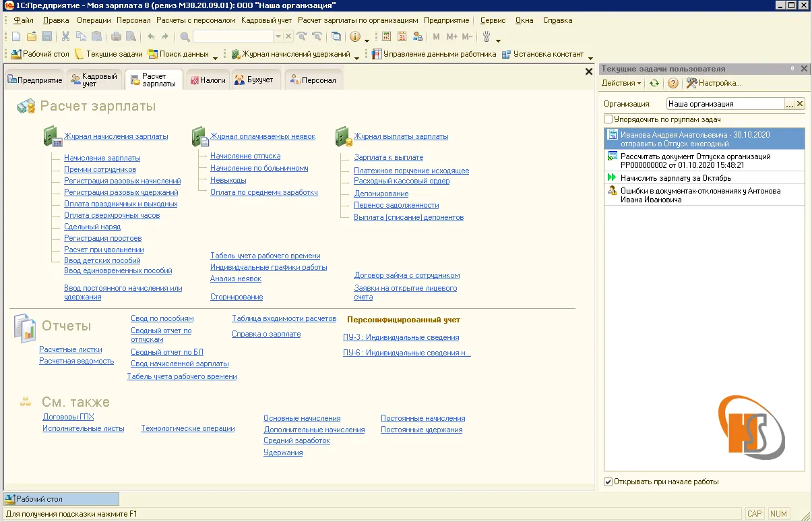Switch to the Налоги tab

click(207, 80)
